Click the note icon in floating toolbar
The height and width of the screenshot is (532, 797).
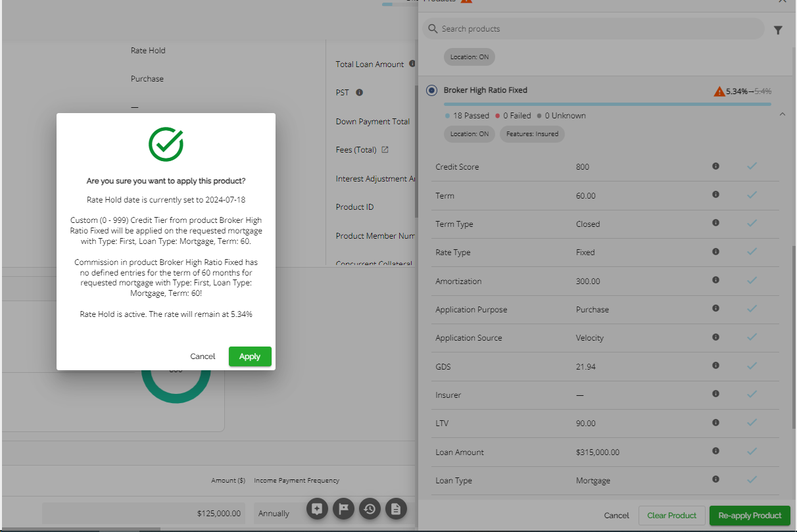(x=317, y=508)
